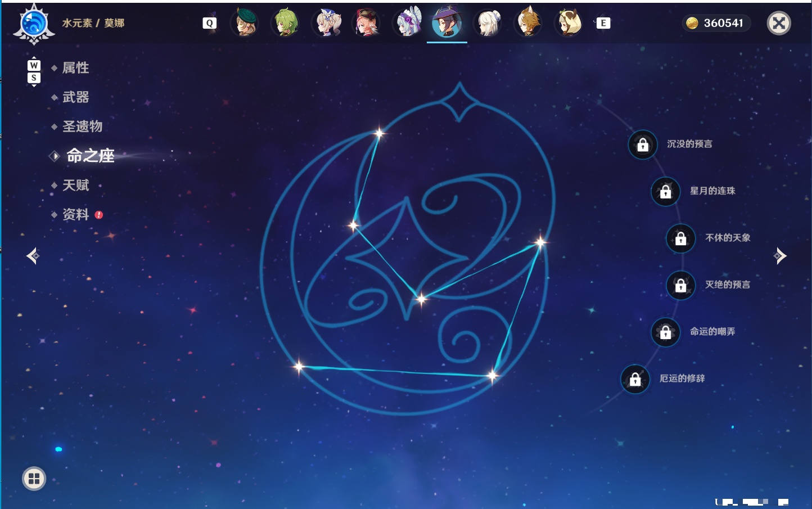Select the fox-eared character portrait
The image size is (812, 509).
(528, 23)
